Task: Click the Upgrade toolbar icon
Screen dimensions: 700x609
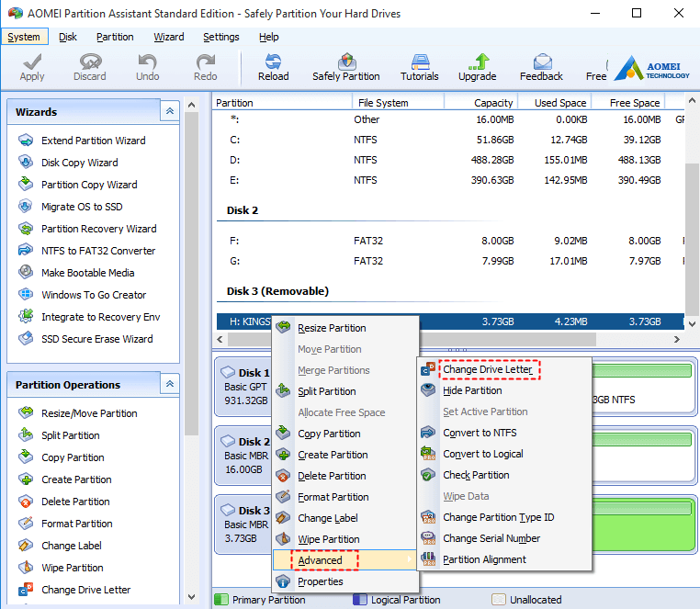Action: click(477, 62)
